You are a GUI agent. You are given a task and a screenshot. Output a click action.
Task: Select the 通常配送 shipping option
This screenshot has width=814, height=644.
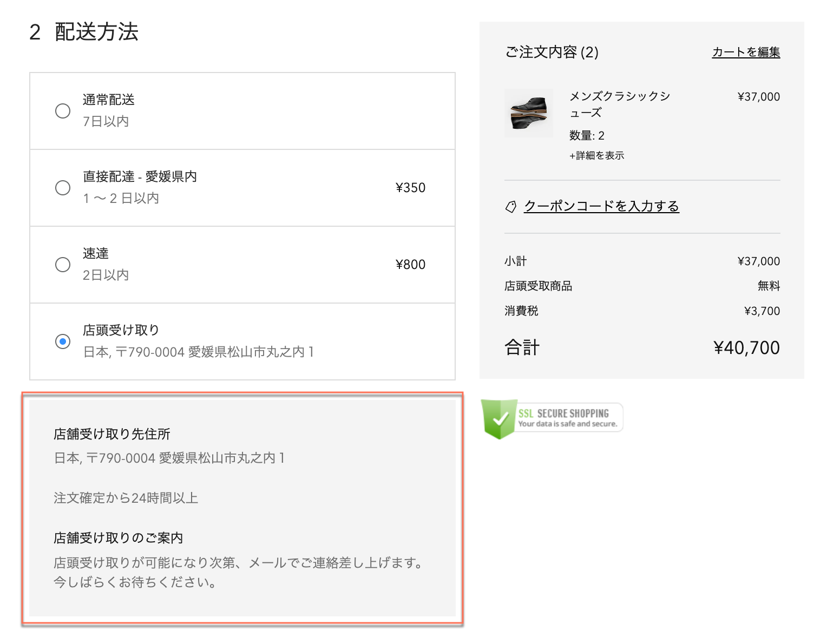coord(63,110)
